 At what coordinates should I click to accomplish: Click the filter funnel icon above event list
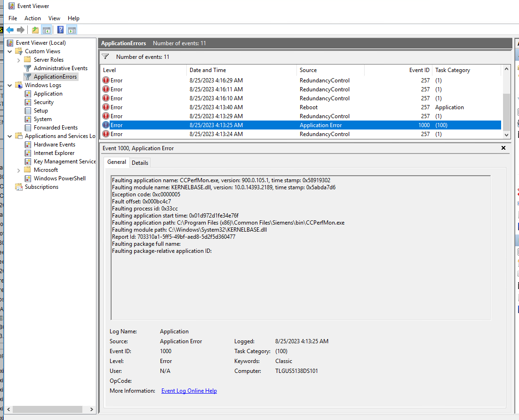coord(105,57)
